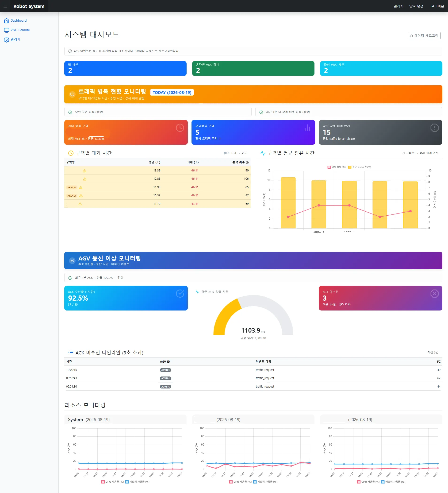Click the pulse icon beside 구역별 평균 점유 시간

tap(263, 153)
